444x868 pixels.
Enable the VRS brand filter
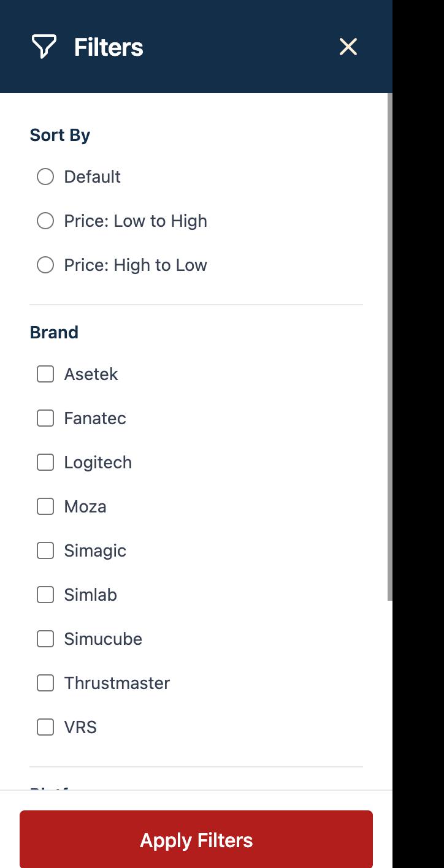pyautogui.click(x=45, y=727)
